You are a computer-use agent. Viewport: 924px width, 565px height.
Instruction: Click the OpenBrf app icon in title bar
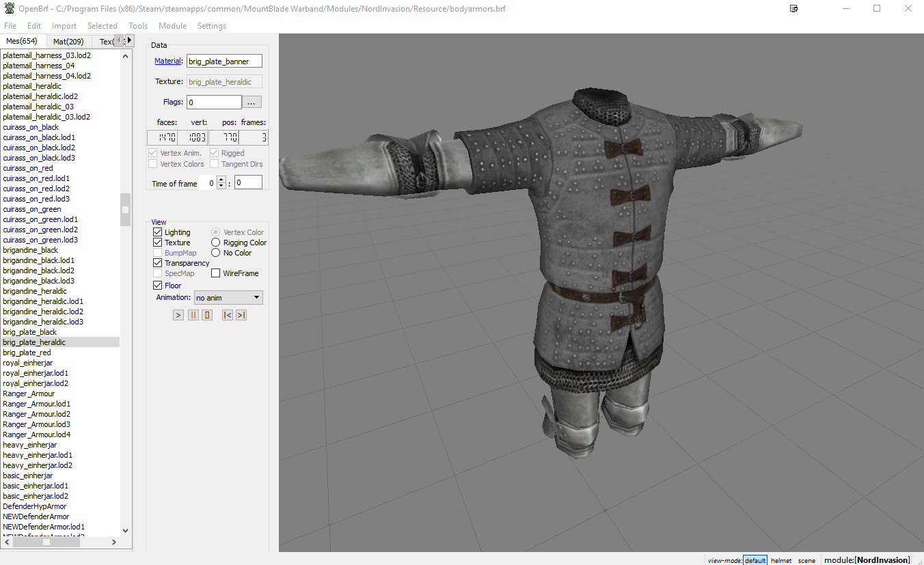pos(10,9)
